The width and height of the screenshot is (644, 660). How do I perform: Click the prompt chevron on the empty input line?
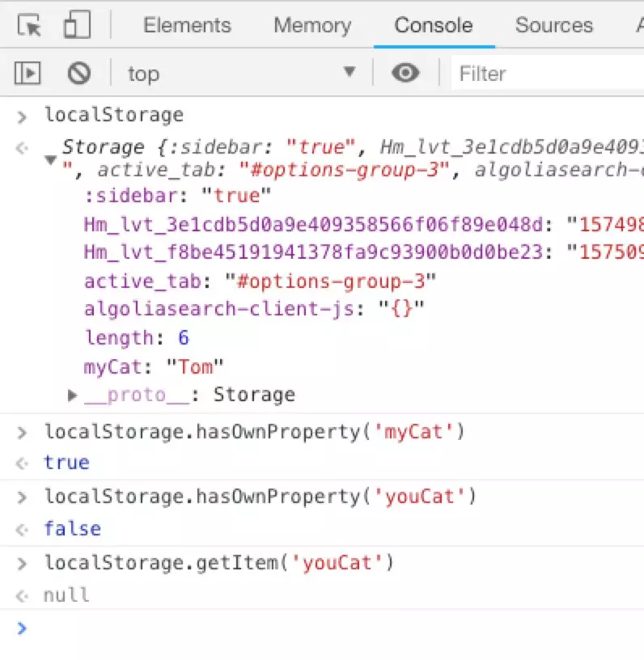(x=22, y=628)
